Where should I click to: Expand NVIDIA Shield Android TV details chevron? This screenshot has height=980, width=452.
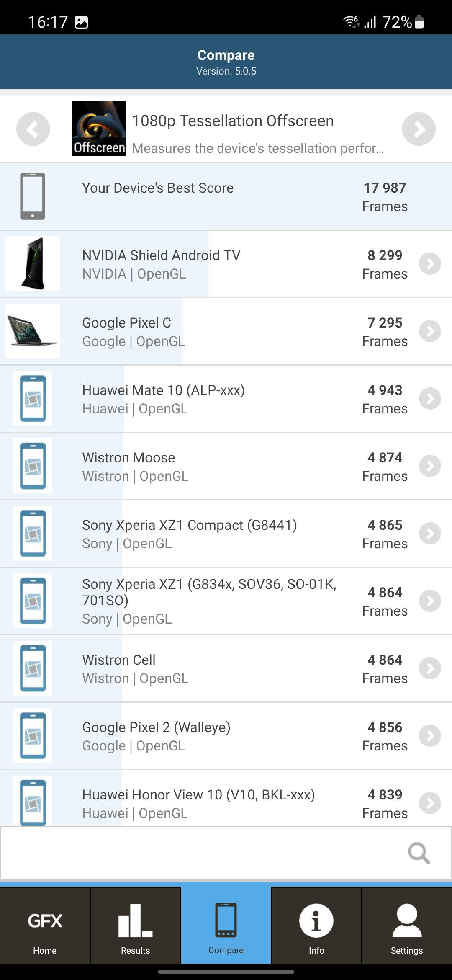coord(430,264)
